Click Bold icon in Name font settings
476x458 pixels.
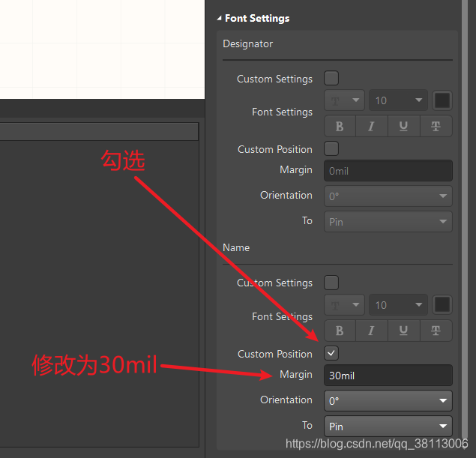[x=340, y=331]
